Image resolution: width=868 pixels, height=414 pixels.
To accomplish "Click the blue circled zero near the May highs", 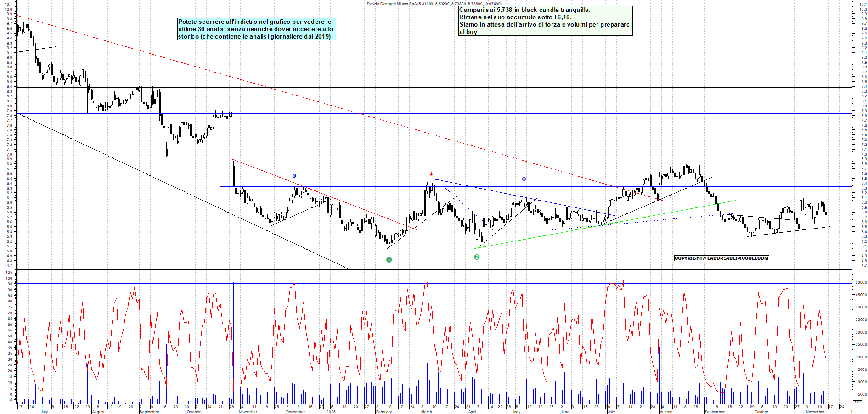I will [x=524, y=179].
